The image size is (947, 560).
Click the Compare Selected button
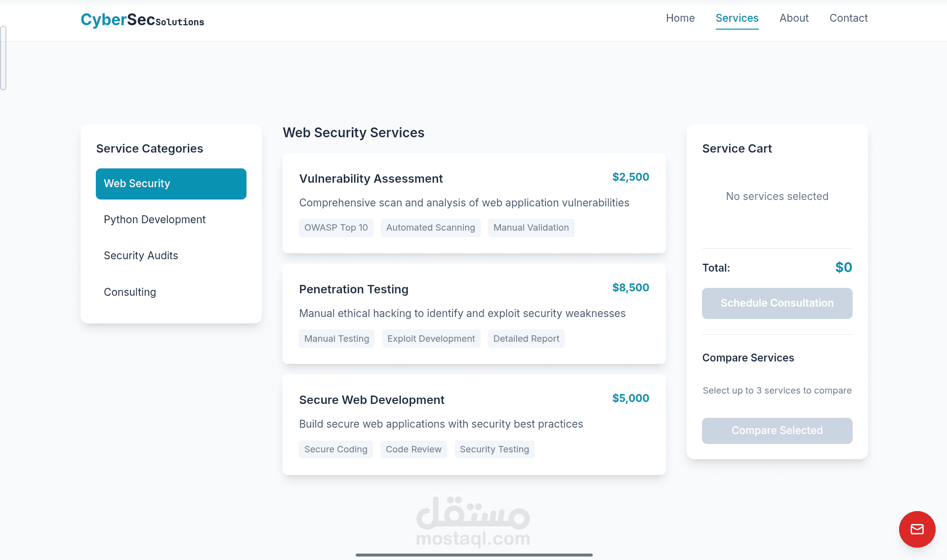tap(777, 431)
